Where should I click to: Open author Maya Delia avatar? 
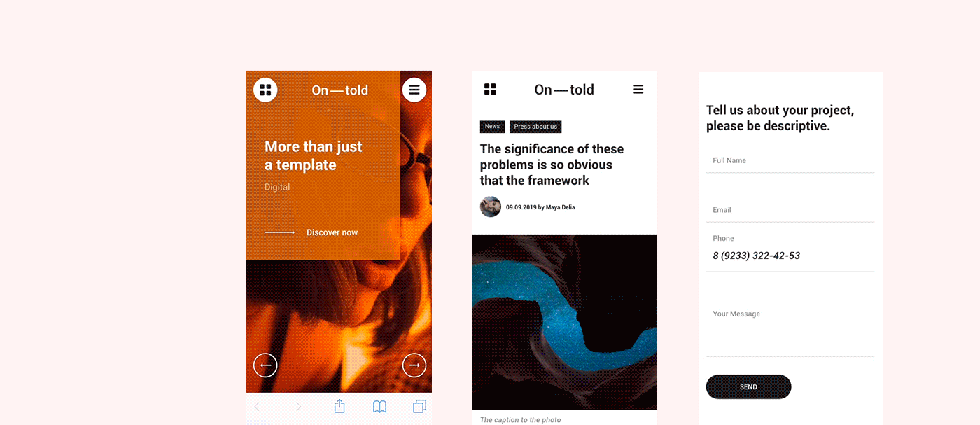(x=491, y=207)
